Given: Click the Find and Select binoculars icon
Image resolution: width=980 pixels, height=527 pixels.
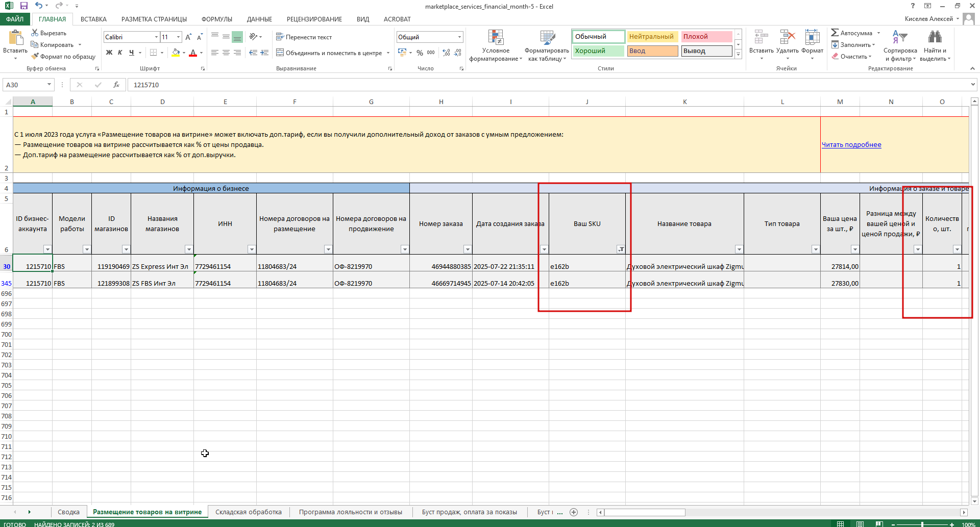Looking at the screenshot, I should pos(935,37).
